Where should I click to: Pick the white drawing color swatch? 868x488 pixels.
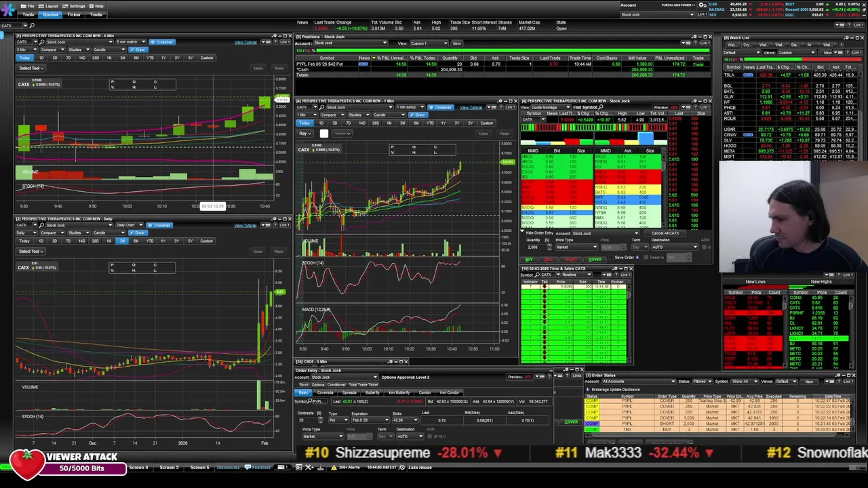[324, 134]
